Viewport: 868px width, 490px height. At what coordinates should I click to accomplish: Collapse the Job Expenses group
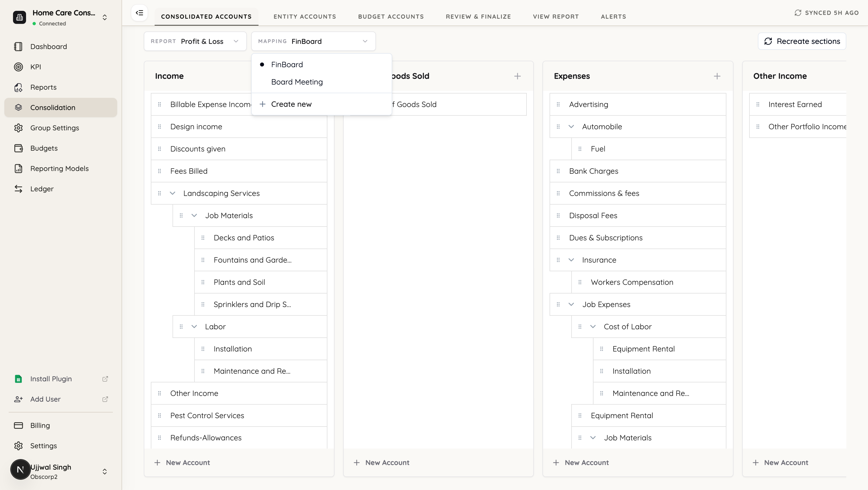pos(571,304)
